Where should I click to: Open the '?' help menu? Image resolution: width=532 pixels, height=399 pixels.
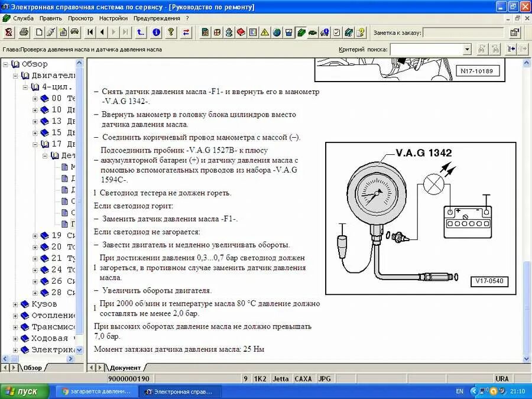point(187,18)
